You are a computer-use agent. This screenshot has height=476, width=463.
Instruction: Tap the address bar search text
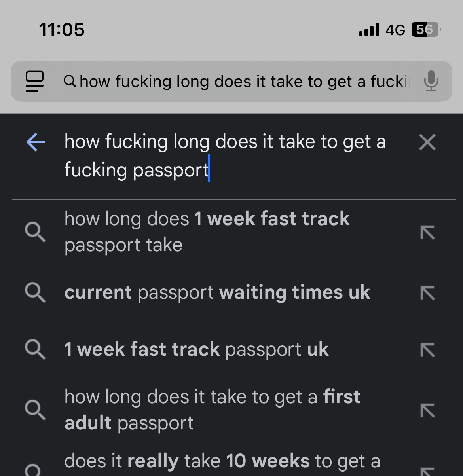241,82
